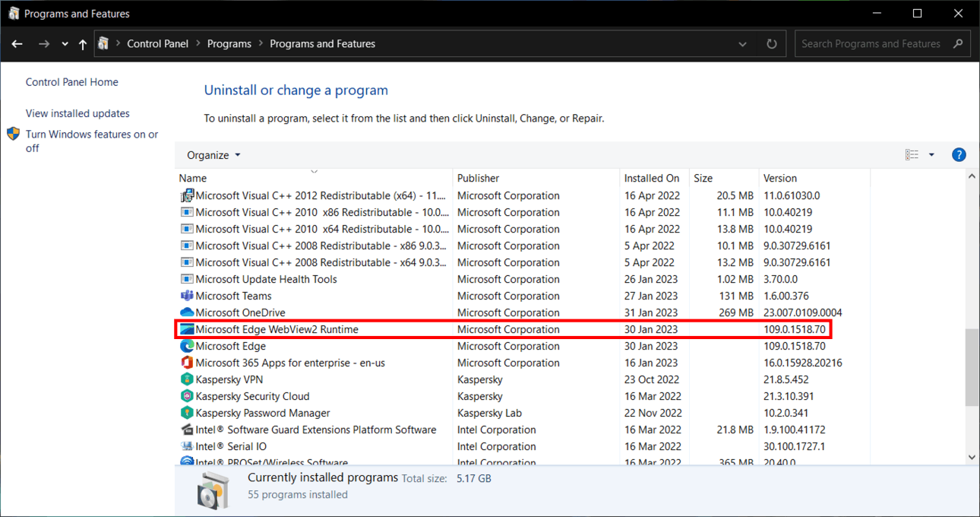Select Kaspersky VPN program name
Image resolution: width=980 pixels, height=517 pixels.
coord(229,379)
